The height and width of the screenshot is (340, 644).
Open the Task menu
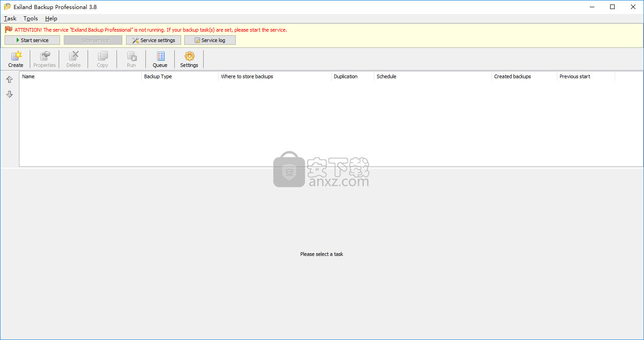(x=10, y=19)
